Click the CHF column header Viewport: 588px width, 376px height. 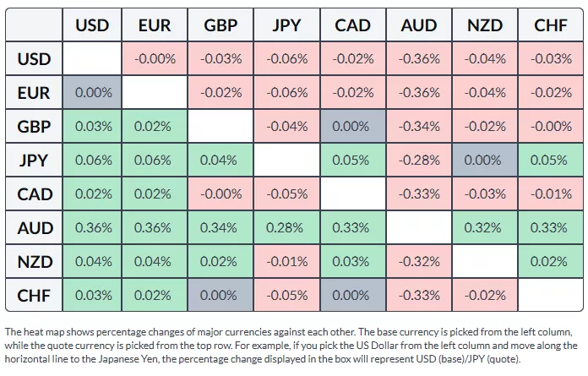[551, 25]
